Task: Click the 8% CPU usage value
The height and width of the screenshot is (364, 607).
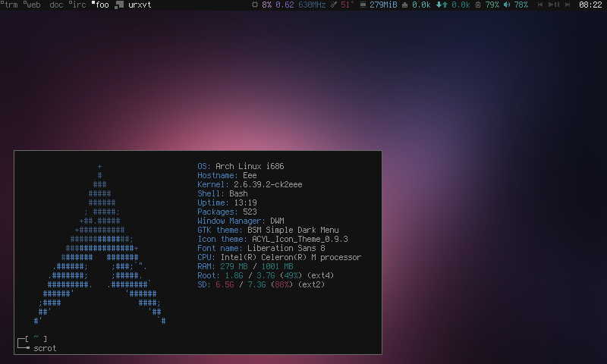Action: (x=267, y=5)
